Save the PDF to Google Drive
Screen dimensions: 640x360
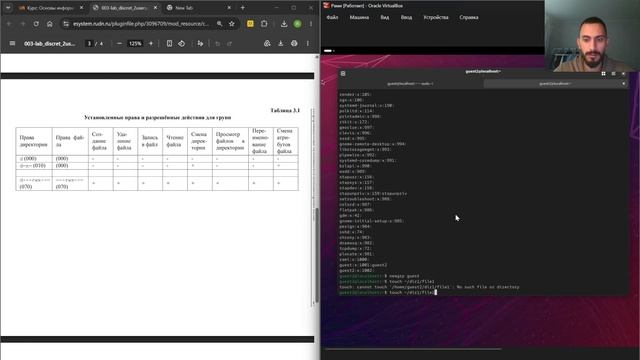click(267, 43)
